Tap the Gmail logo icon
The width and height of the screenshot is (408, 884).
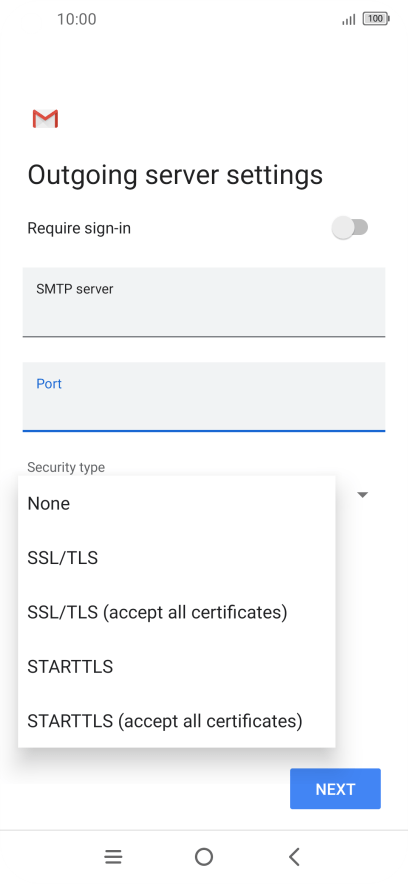(45, 119)
